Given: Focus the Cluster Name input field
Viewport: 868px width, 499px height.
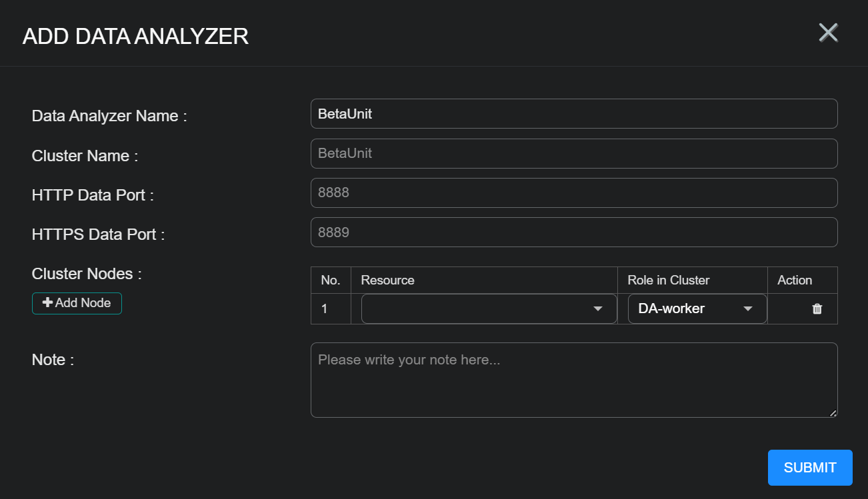Looking at the screenshot, I should pyautogui.click(x=573, y=153).
